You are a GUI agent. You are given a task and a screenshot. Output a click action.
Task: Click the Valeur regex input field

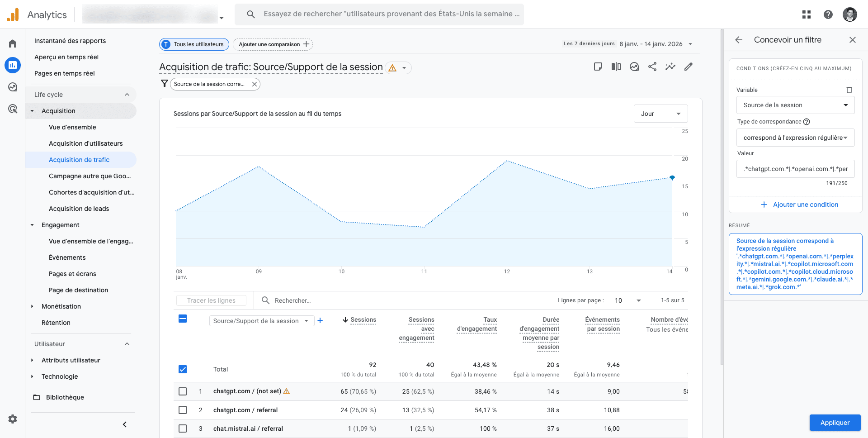pyautogui.click(x=795, y=169)
